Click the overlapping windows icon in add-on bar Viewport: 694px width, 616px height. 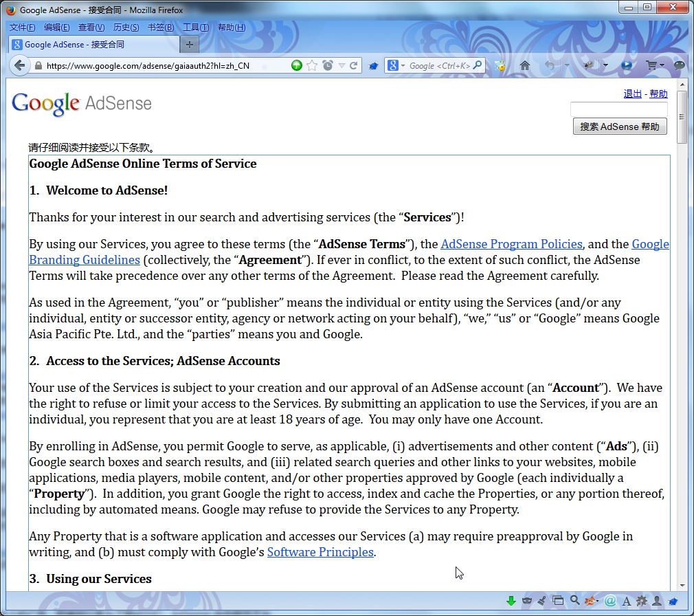tap(558, 601)
